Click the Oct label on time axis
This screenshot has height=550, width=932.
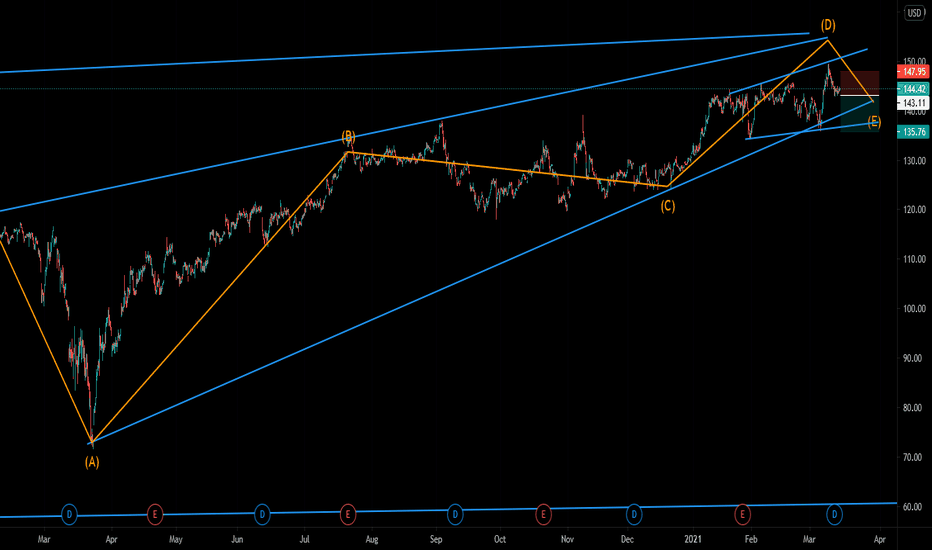(500, 539)
